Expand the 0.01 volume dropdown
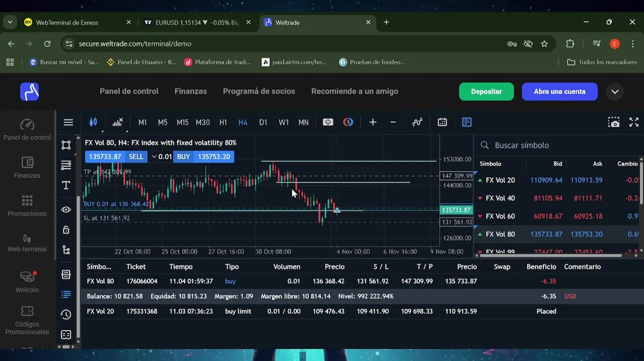 click(x=154, y=156)
